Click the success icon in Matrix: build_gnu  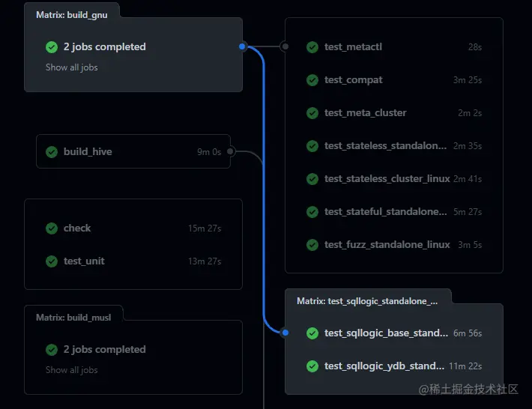(52, 47)
